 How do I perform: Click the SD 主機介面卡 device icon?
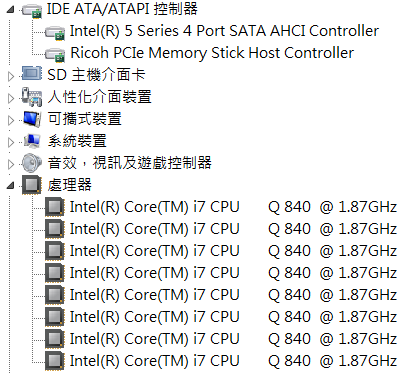32,73
